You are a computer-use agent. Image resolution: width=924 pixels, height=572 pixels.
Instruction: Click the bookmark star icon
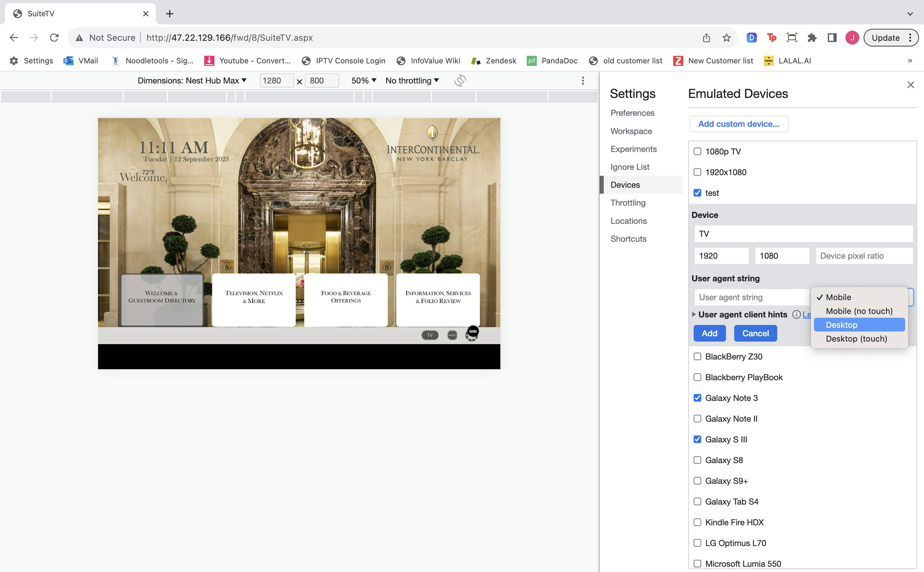[x=726, y=38]
